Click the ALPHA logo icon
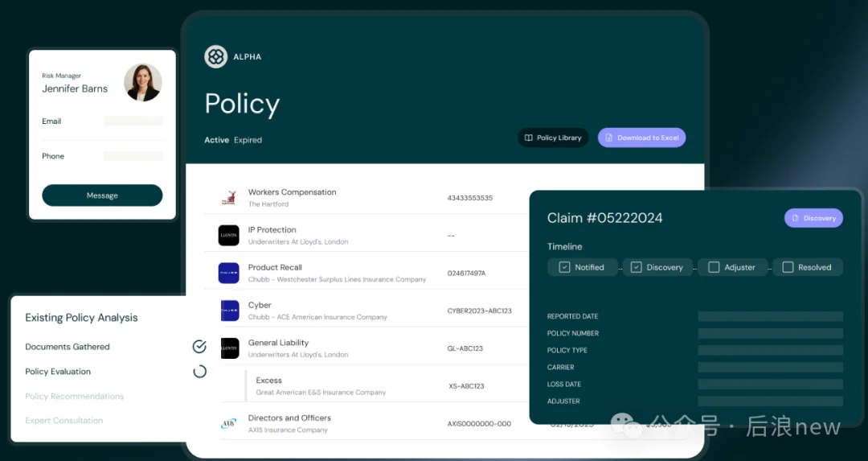The image size is (868, 461). pyautogui.click(x=216, y=56)
